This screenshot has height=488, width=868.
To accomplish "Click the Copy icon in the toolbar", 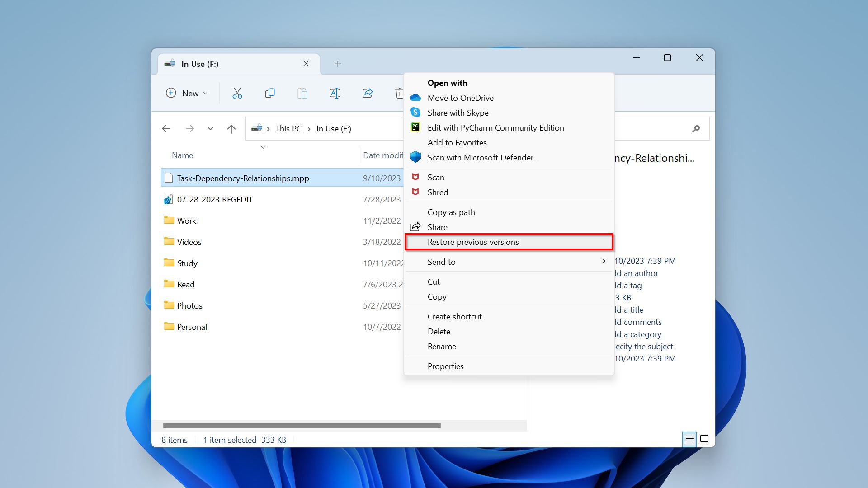I will [269, 92].
